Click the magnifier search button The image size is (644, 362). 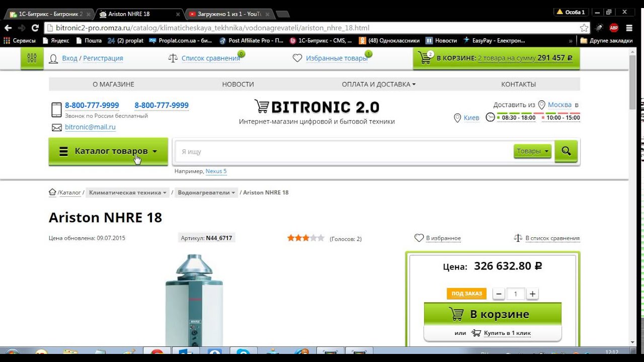[x=566, y=151]
